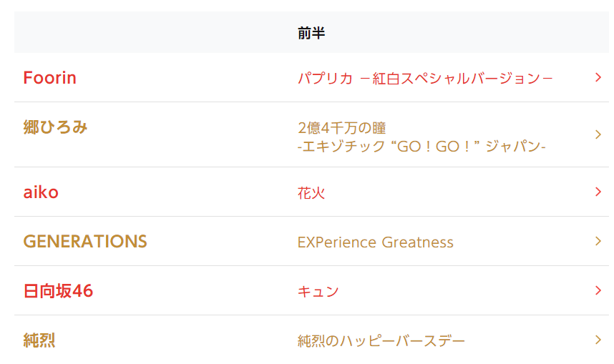Click the chevron arrow in 日向坂46 row
Viewport: 614px width, 364px height.
(x=598, y=290)
